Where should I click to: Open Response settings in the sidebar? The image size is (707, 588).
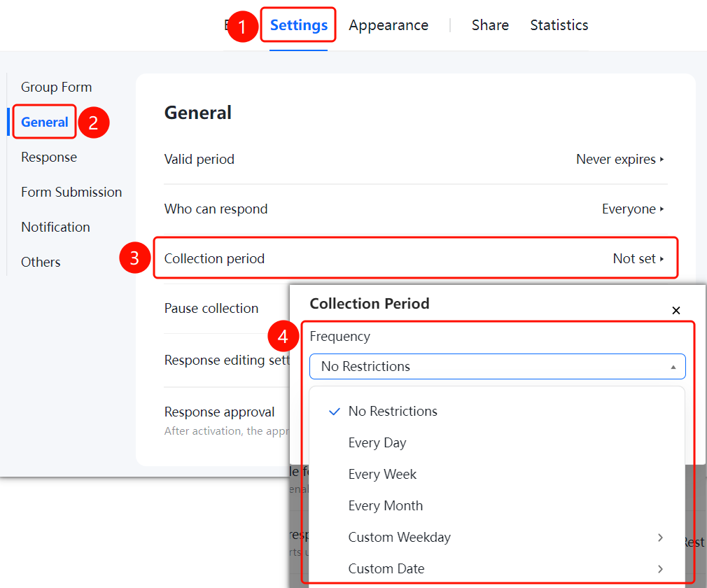tap(49, 157)
